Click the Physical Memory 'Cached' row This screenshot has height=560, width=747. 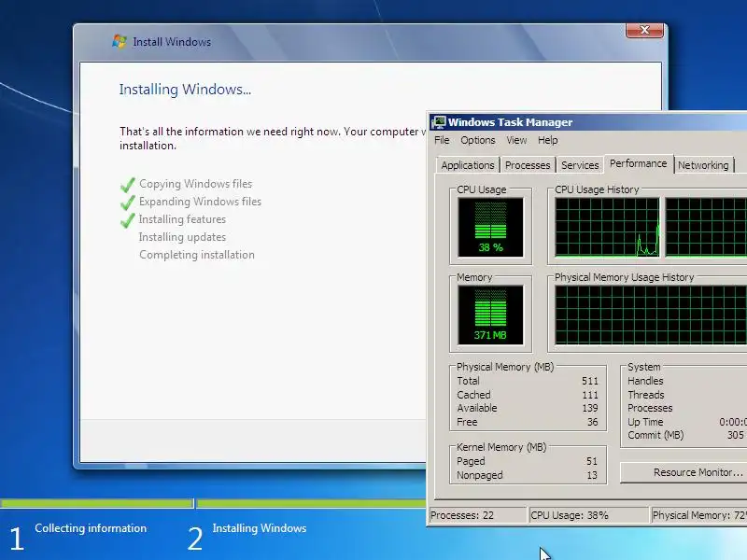(x=528, y=395)
